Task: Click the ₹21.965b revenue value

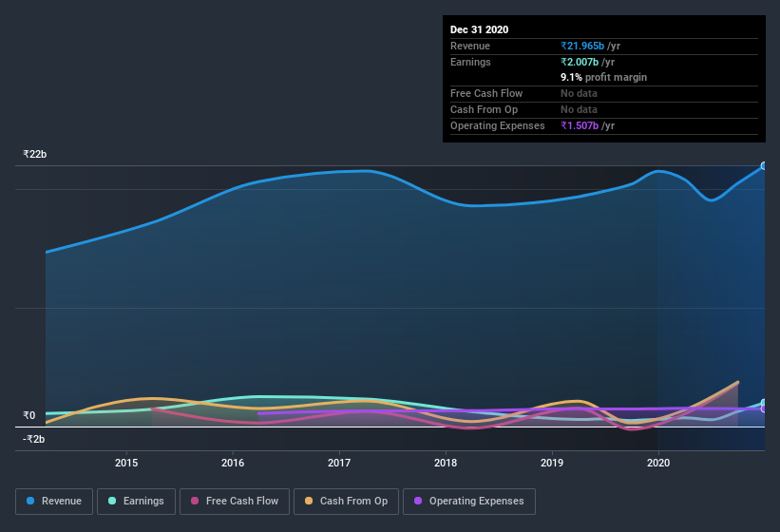Action: (x=582, y=46)
